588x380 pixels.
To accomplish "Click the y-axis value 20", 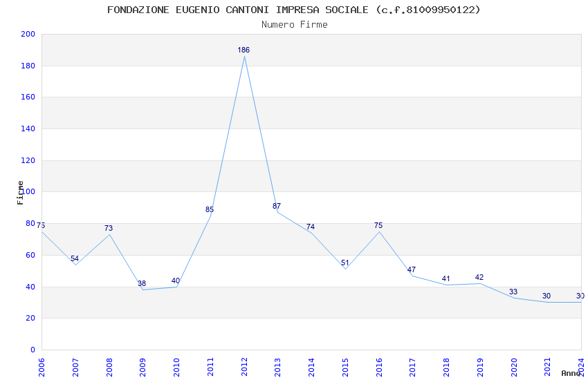I will click(x=30, y=319).
